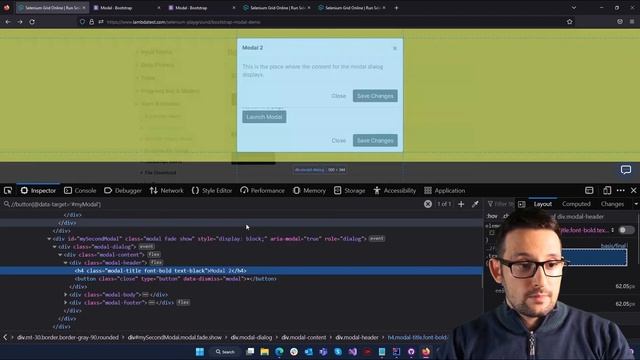Switch to the Console tab
640x360 pixels.
tap(80, 191)
